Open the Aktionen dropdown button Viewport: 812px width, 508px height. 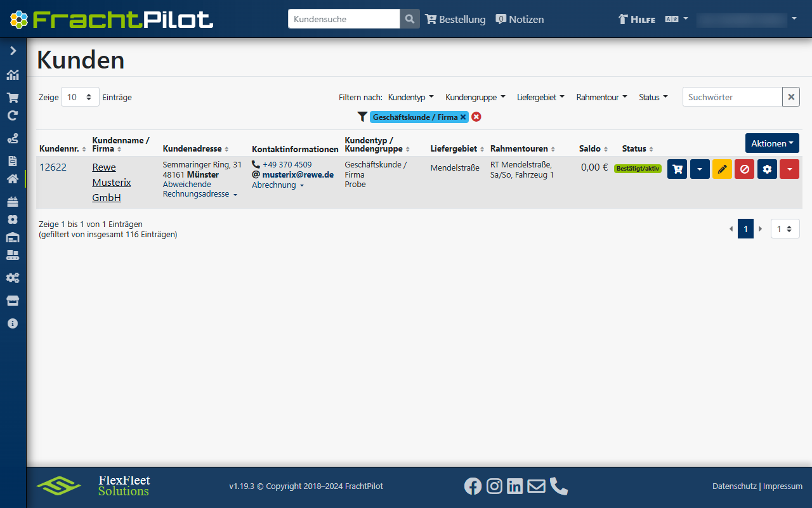pyautogui.click(x=772, y=143)
